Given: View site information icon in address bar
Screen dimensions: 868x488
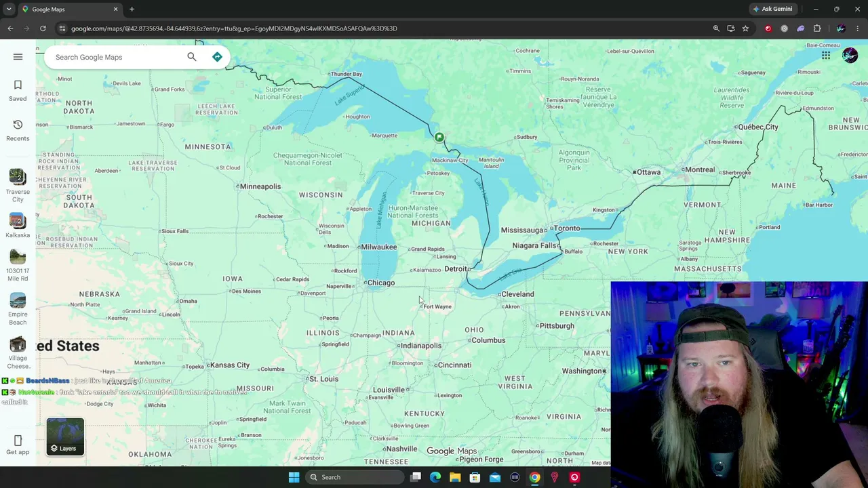Looking at the screenshot, I should coord(62,28).
